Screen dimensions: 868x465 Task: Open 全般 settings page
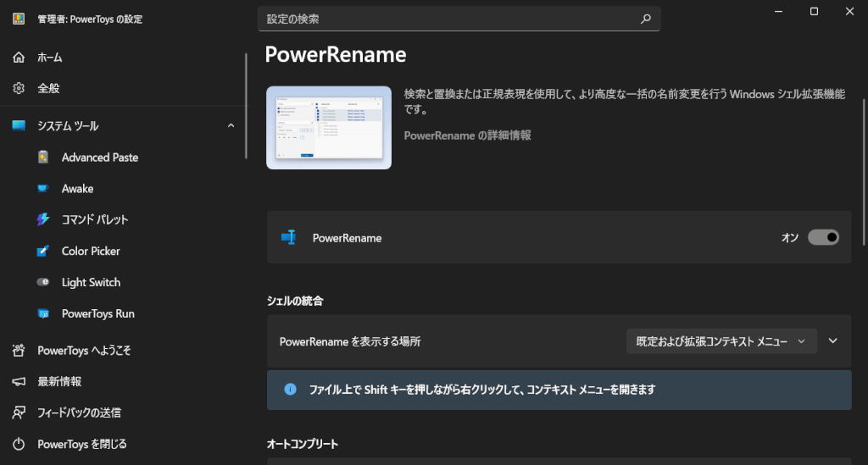click(x=48, y=88)
